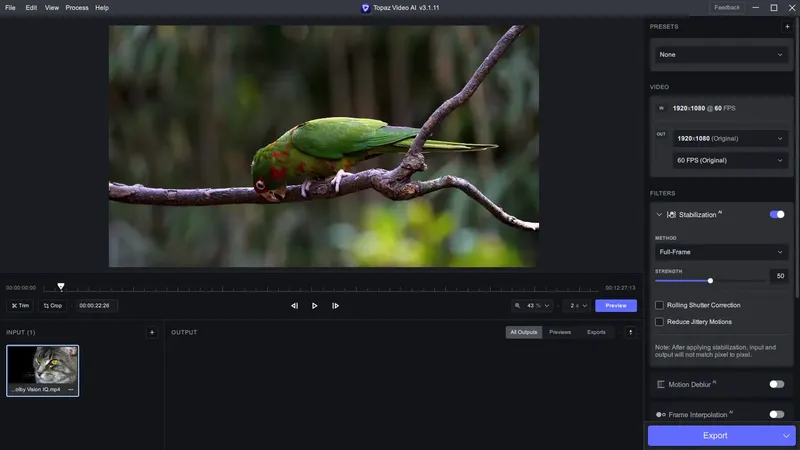This screenshot has height=450, width=800.
Task: Open the Process menu
Action: (77, 8)
